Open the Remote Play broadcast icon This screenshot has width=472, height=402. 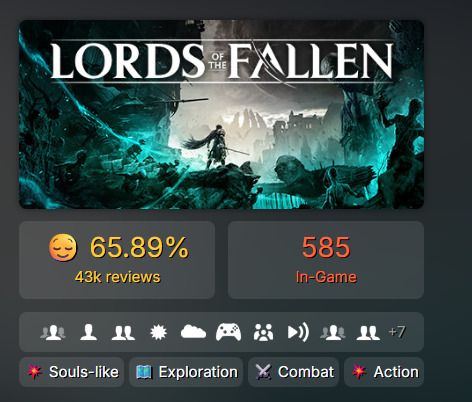coord(298,332)
